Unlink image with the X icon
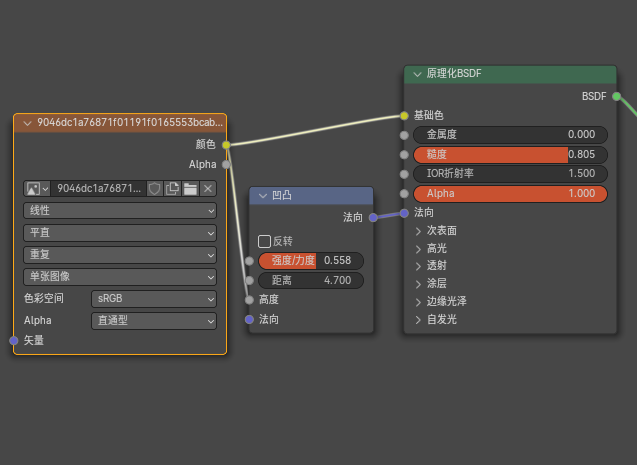This screenshot has height=465, width=637. coord(208,188)
